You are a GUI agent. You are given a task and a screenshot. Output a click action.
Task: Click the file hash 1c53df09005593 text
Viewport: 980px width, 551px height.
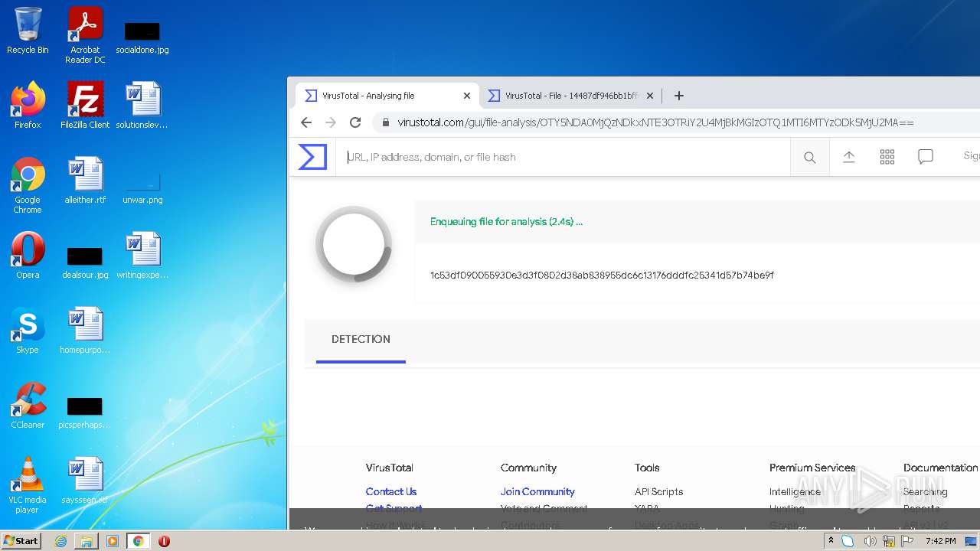(x=602, y=275)
